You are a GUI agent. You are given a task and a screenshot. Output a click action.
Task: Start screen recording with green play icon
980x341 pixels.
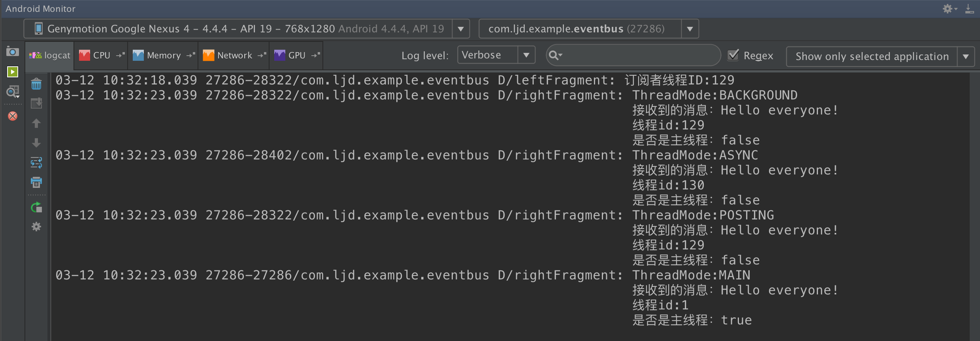coord(13,72)
